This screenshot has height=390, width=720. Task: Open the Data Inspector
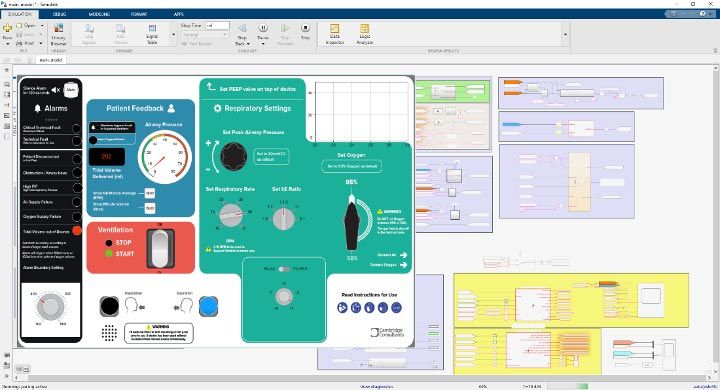334,34
